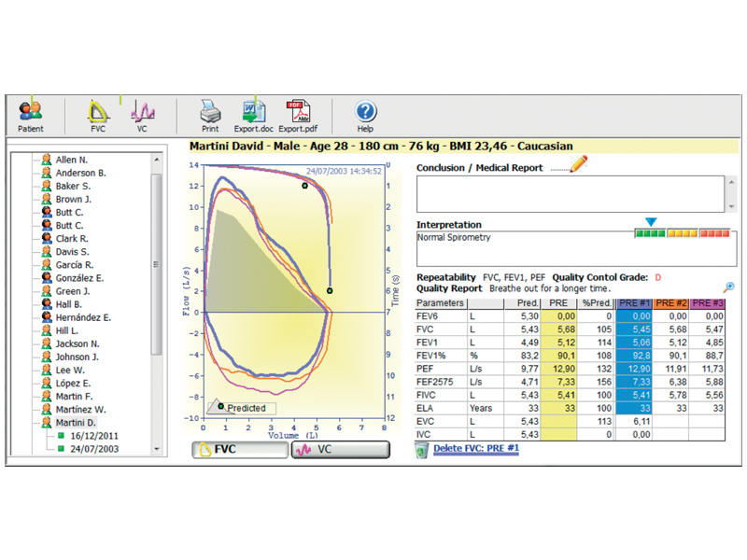Viewport: 747px width, 560px height.
Task: Click the Print icon
Action: (x=210, y=116)
